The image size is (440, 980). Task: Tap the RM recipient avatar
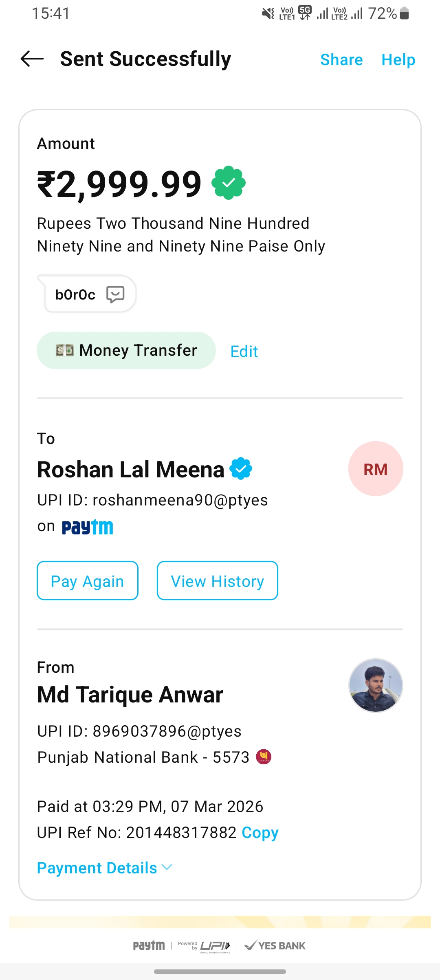coord(376,469)
